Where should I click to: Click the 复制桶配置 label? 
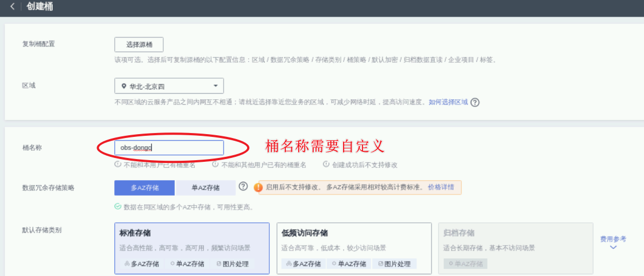pyautogui.click(x=38, y=44)
